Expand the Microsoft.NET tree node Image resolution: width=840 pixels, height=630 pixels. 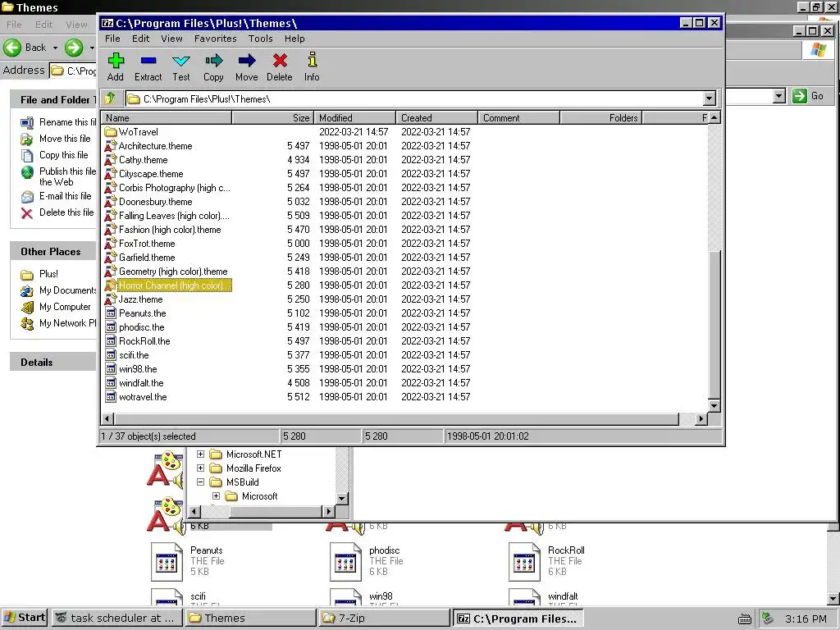pyautogui.click(x=200, y=454)
